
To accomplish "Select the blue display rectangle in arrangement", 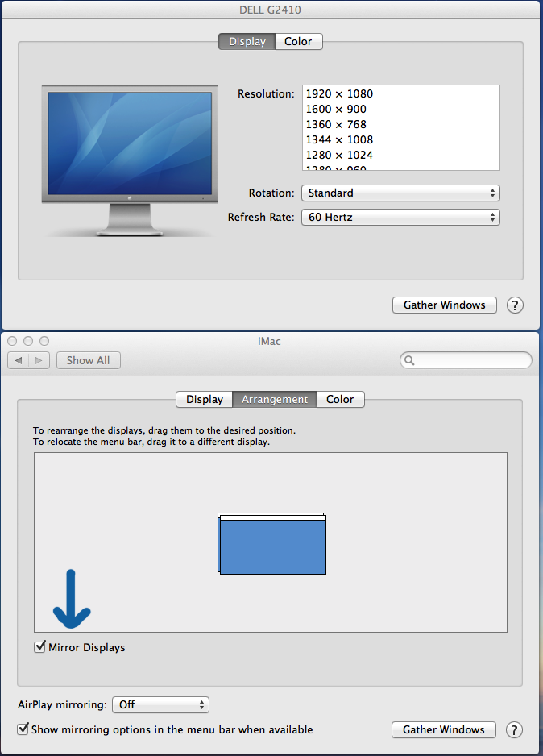I will coord(273,545).
